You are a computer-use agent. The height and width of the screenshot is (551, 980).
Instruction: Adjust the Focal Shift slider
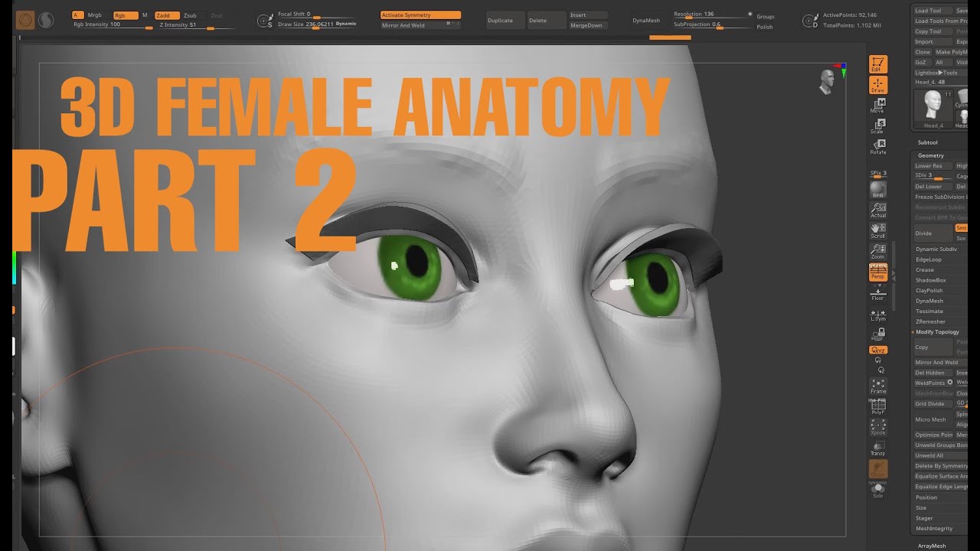[318, 15]
